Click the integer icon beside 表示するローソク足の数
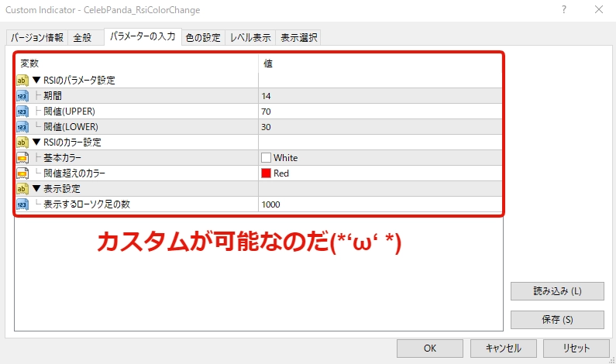 [x=22, y=204]
